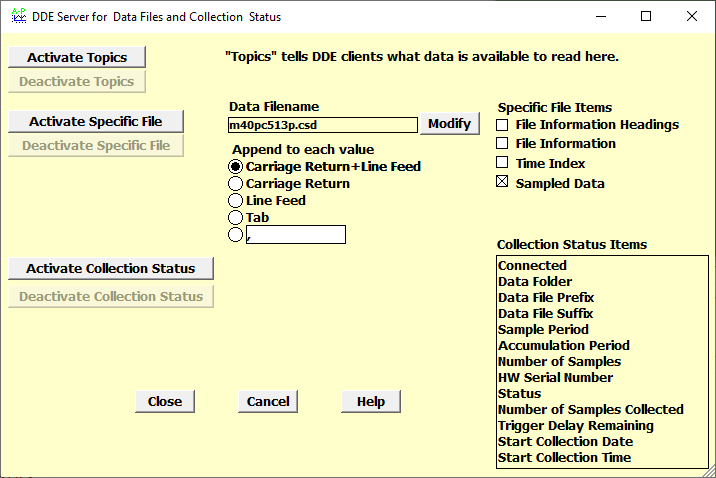Open the Modify filename button
The width and height of the screenshot is (716, 478).
[448, 124]
